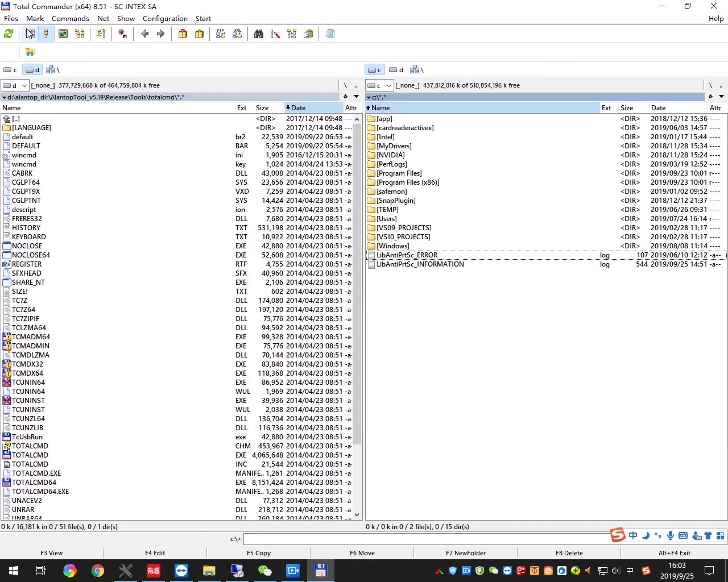The image size is (728, 582).
Task: Open the Synchronize directories icon
Action: (292, 34)
